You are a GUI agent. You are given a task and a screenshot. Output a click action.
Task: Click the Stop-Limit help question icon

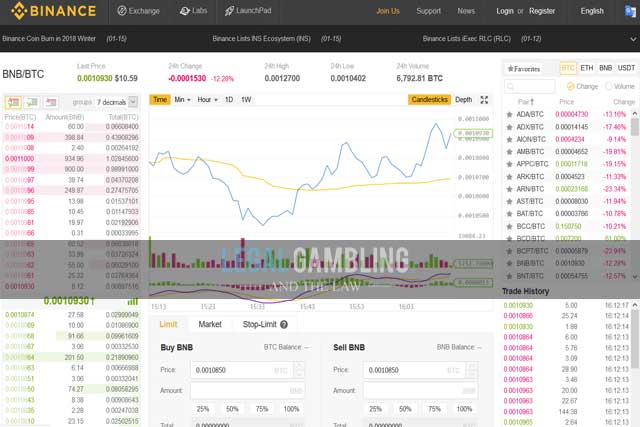coord(284,325)
